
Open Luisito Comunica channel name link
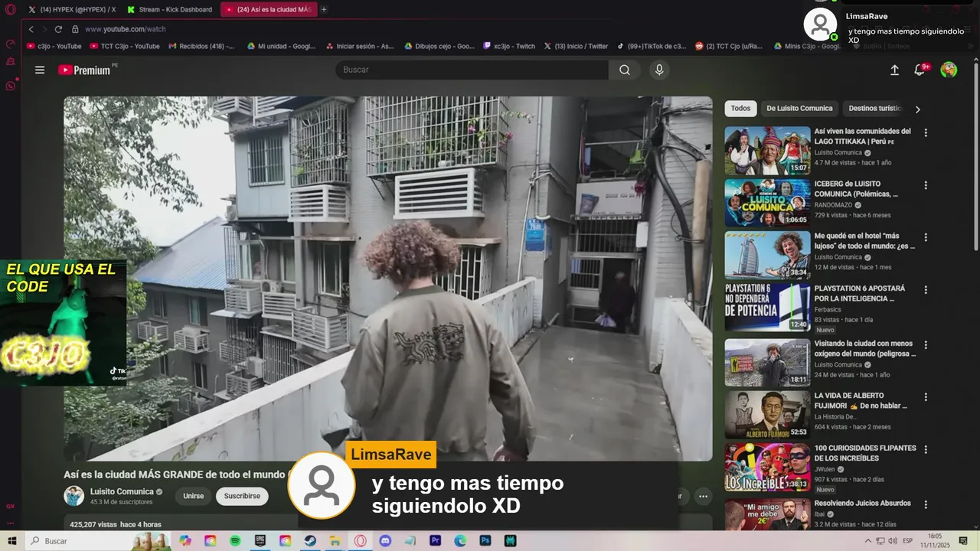pyautogui.click(x=122, y=491)
